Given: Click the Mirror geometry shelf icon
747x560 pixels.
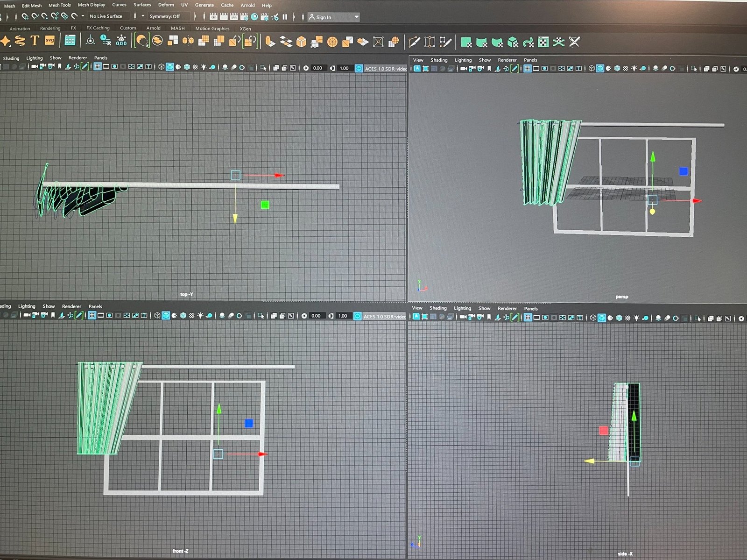Looking at the screenshot, I should pos(188,41).
